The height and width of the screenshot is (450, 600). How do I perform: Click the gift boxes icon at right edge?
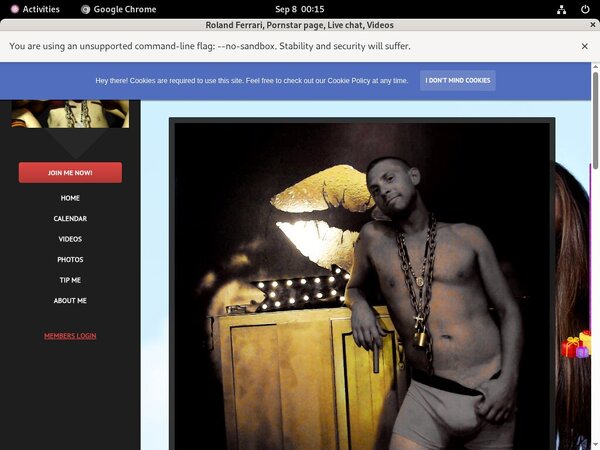tap(576, 346)
